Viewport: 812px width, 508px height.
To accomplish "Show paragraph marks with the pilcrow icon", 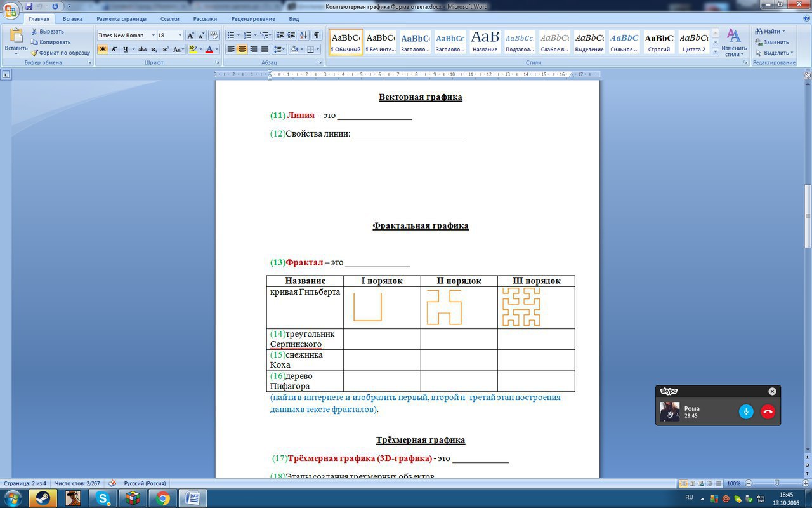I will point(317,36).
